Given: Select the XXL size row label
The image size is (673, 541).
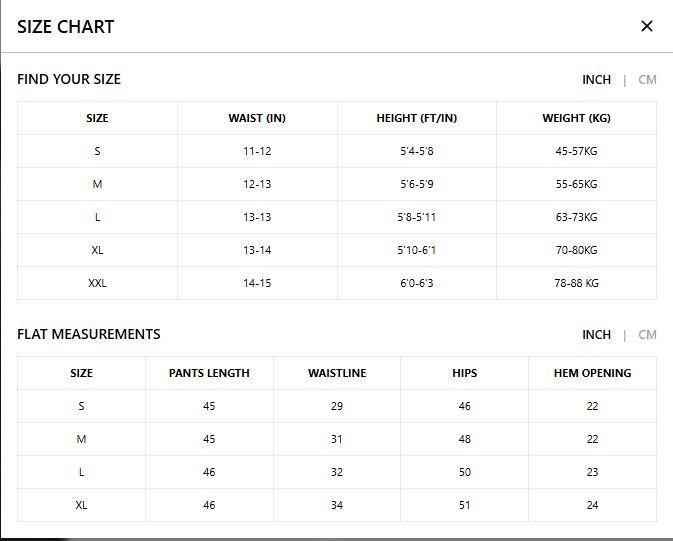Looking at the screenshot, I should click(x=97, y=283).
